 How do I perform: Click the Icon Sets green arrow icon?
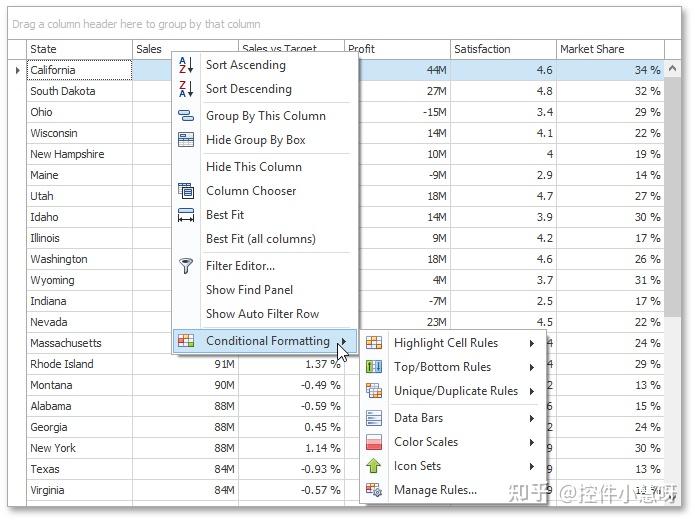coord(374,466)
